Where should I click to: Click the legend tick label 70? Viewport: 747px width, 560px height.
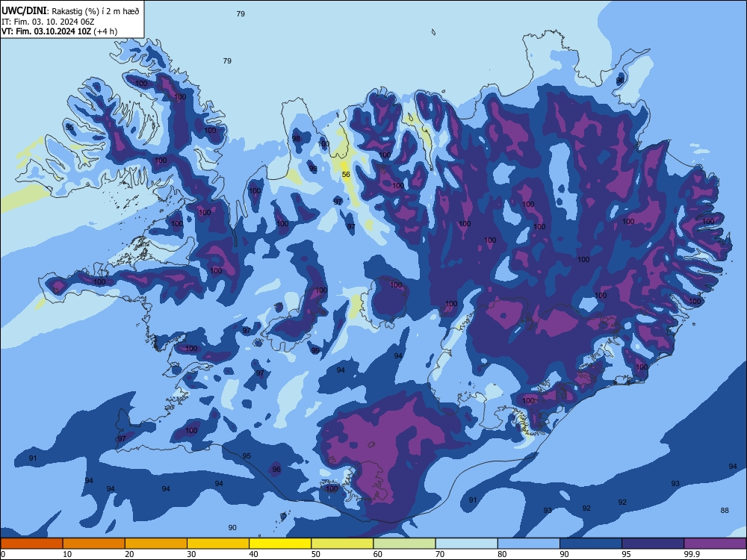(x=440, y=554)
